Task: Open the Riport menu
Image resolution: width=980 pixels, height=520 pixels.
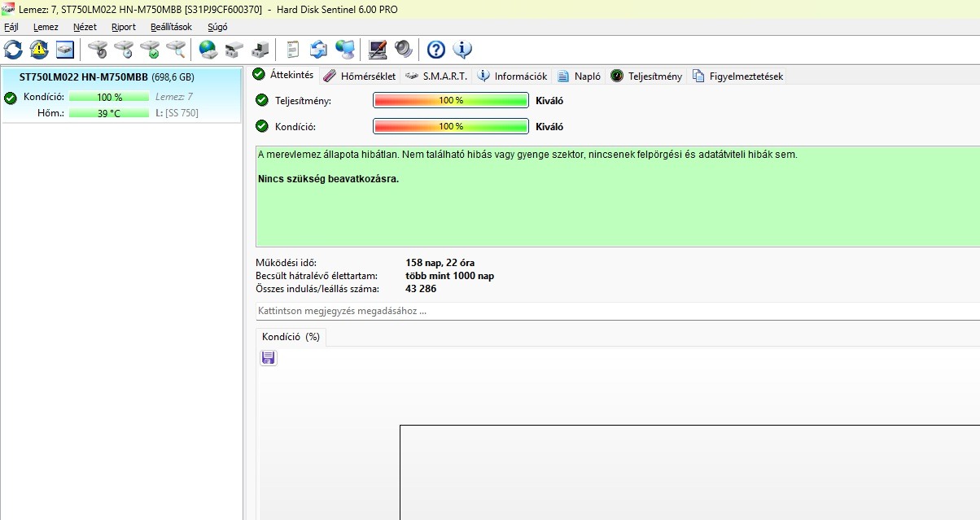Action: pyautogui.click(x=124, y=27)
